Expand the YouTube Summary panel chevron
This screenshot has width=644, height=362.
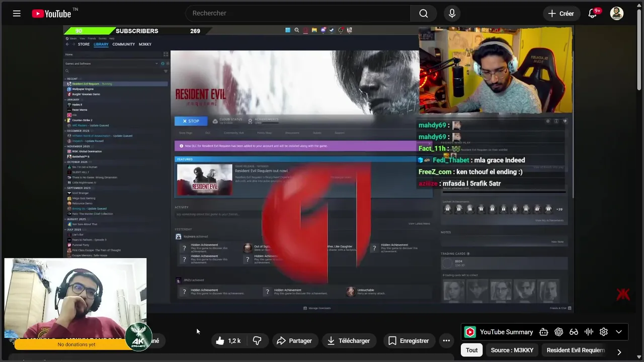coord(619,332)
